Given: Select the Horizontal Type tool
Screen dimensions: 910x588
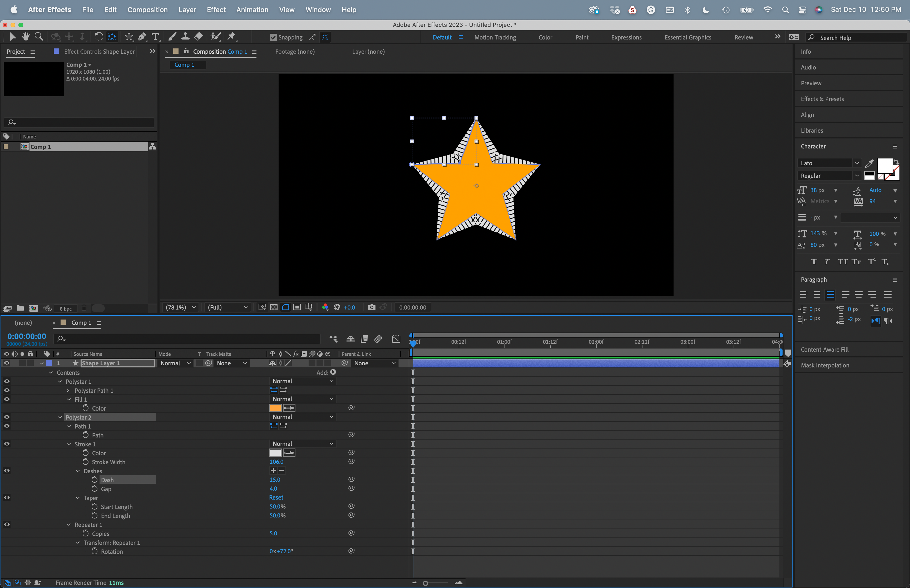Looking at the screenshot, I should coord(155,36).
